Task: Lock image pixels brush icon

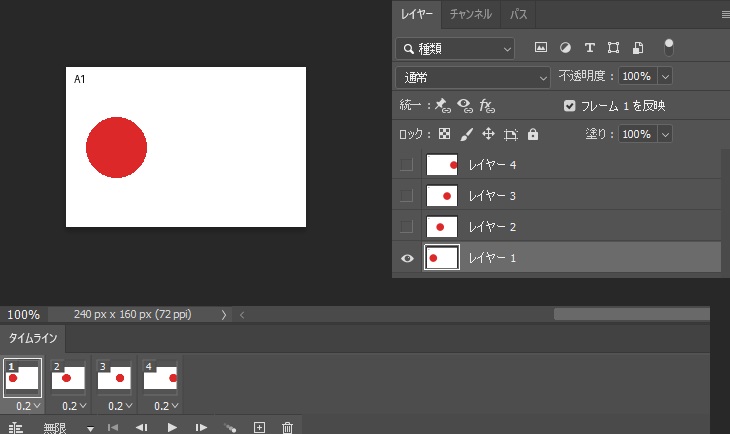Action: tap(466, 134)
